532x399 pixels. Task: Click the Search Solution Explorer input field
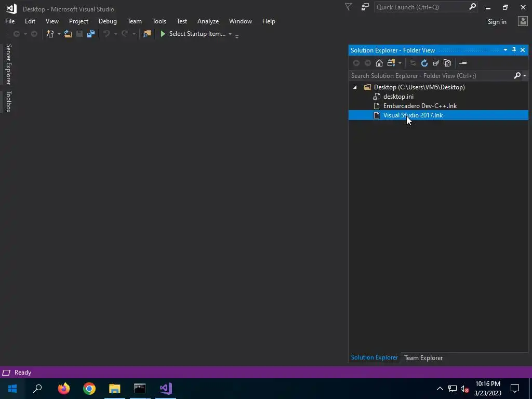pos(431,76)
